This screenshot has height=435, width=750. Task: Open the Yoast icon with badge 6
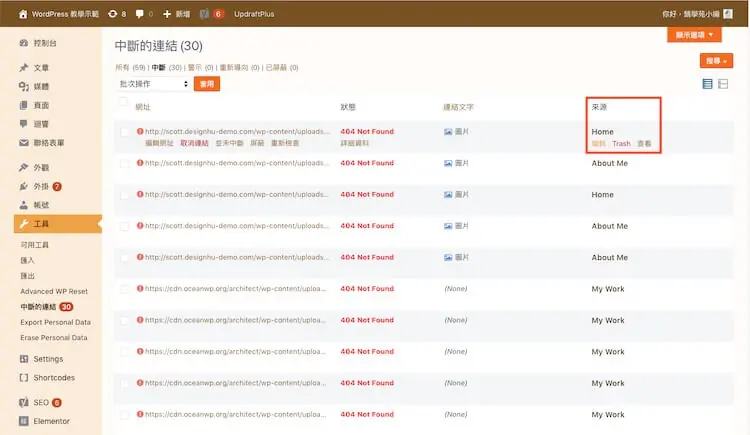coord(205,14)
